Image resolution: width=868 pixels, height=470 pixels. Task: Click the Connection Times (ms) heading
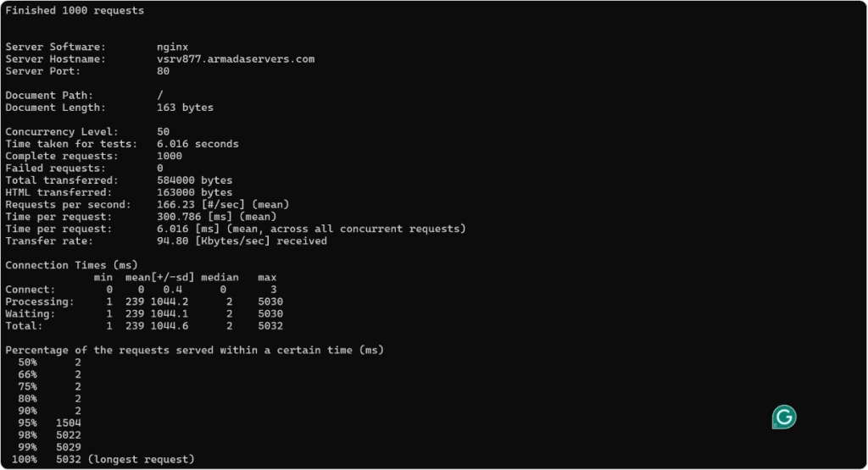click(x=71, y=265)
